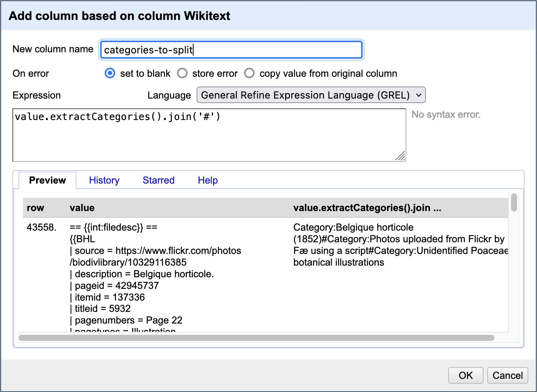Image resolution: width=537 pixels, height=392 pixels.
Task: Switch to the Preview tab
Action: coord(47,180)
